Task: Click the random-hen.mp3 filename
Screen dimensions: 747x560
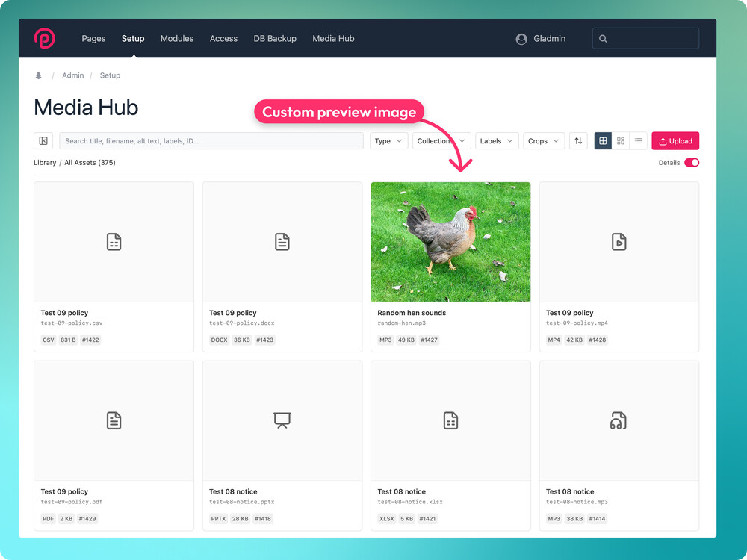Action: tap(402, 323)
